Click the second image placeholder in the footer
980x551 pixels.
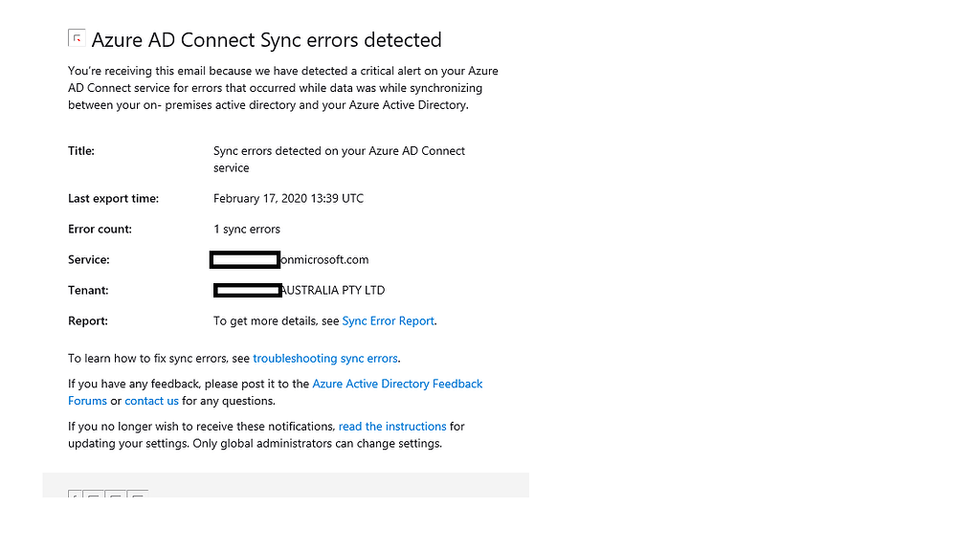point(95,495)
